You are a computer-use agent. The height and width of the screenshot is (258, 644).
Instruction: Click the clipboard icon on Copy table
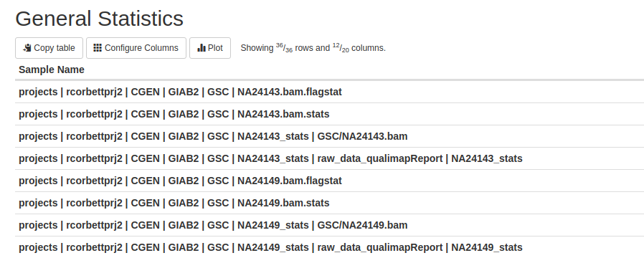(27, 48)
